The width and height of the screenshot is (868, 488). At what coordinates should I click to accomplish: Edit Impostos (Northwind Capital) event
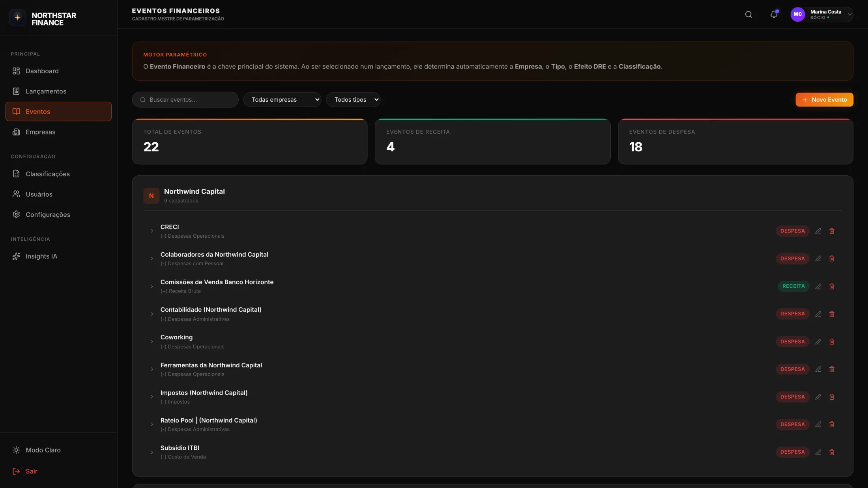pyautogui.click(x=818, y=397)
